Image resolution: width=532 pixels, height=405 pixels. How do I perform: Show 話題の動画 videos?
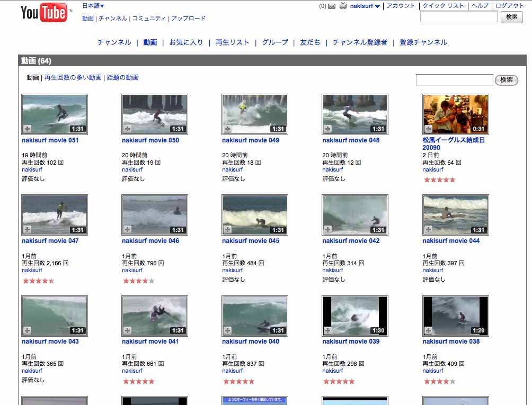click(122, 78)
